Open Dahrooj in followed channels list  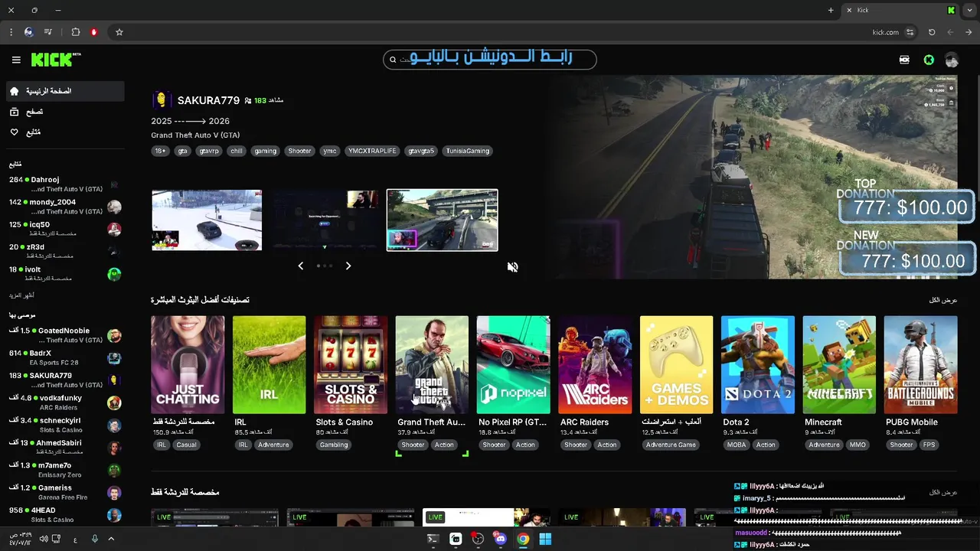coord(65,184)
